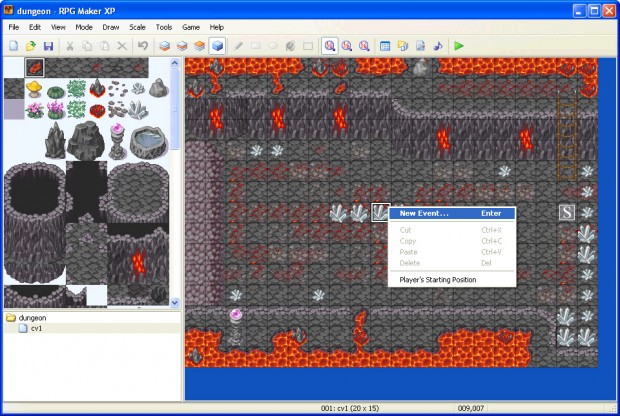The width and height of the screenshot is (620, 416).
Task: Minimize the RPG Maker XP window
Action: pyautogui.click(x=579, y=11)
